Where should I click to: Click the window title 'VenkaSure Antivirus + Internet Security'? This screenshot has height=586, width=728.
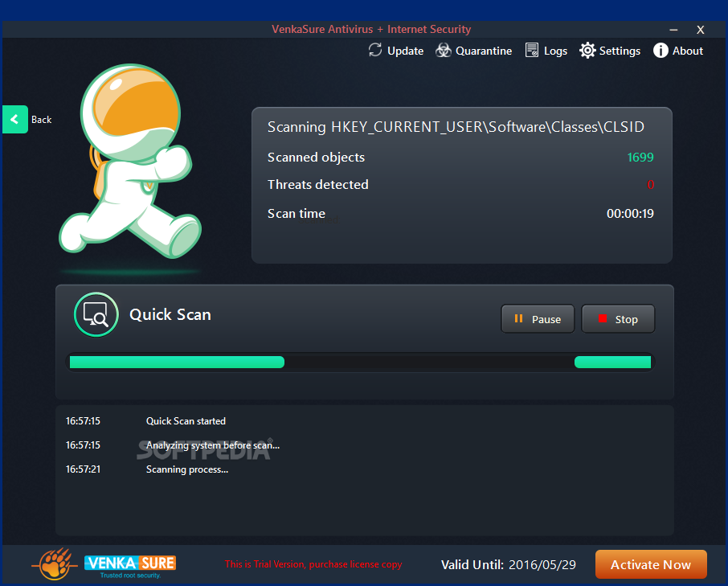[x=371, y=29]
